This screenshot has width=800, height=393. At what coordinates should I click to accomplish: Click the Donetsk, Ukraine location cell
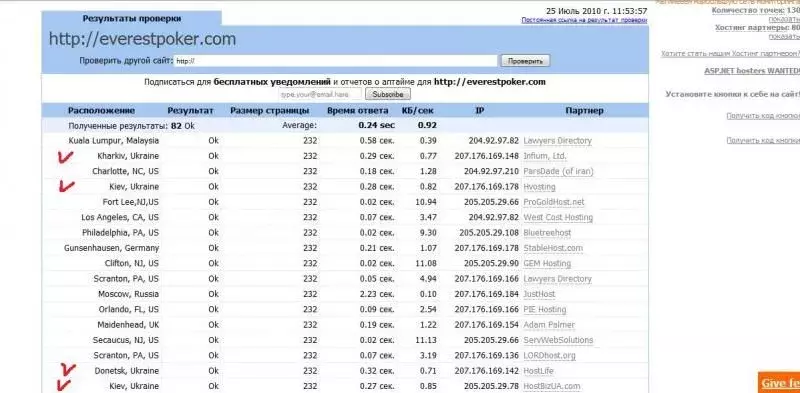127,370
